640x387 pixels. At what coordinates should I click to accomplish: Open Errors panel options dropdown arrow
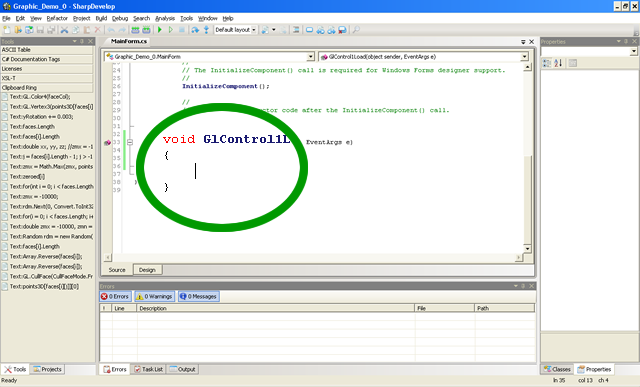click(516, 286)
